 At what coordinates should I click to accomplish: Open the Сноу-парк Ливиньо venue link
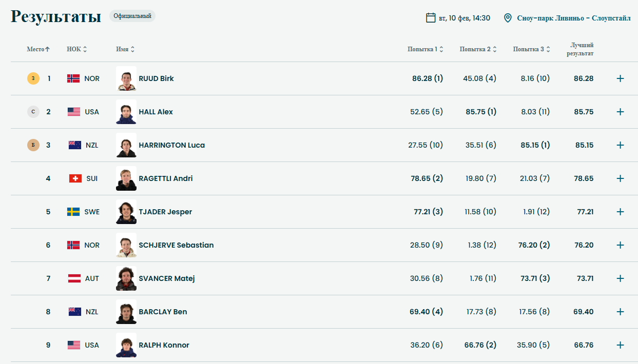tap(573, 18)
